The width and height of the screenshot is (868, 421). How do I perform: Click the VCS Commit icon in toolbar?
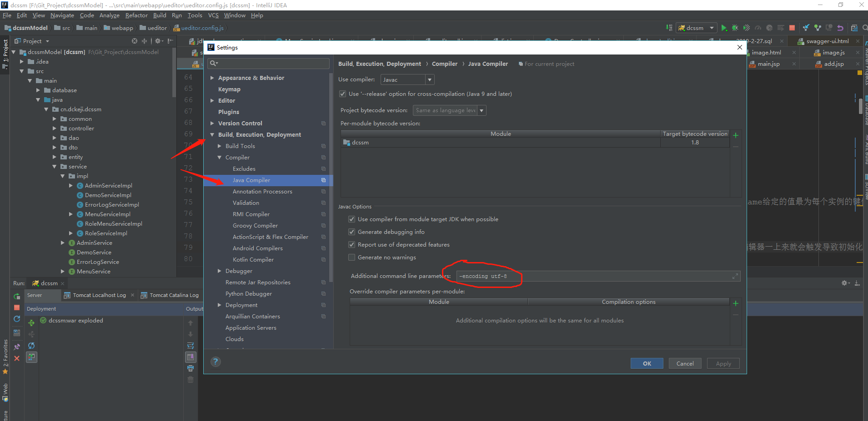coord(818,28)
